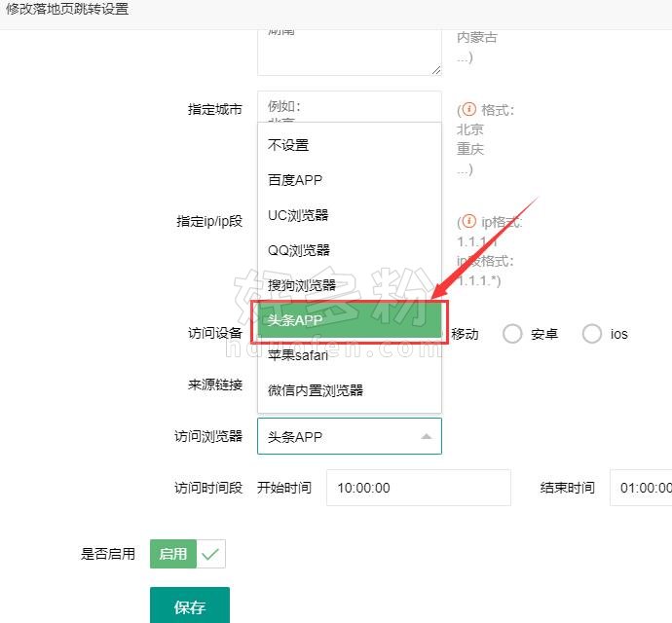Click the 开始时间 field showing 10:00:00
The height and width of the screenshot is (623, 672).
pyautogui.click(x=418, y=488)
